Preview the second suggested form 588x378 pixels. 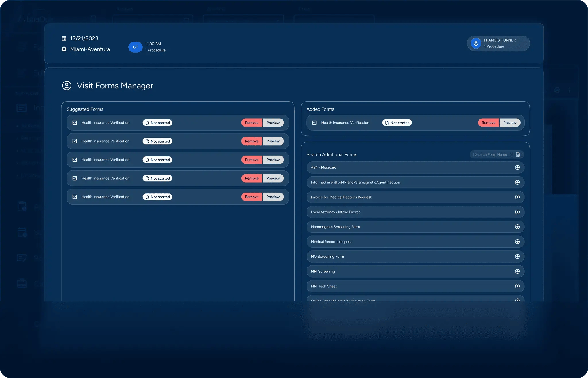[273, 141]
